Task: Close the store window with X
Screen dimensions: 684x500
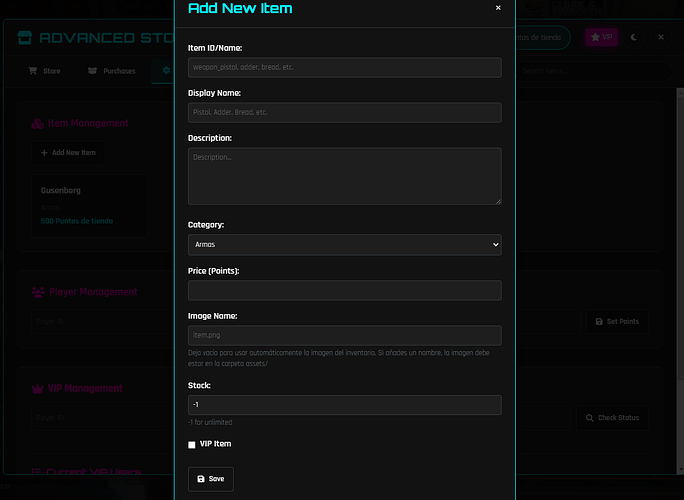Action: point(661,37)
